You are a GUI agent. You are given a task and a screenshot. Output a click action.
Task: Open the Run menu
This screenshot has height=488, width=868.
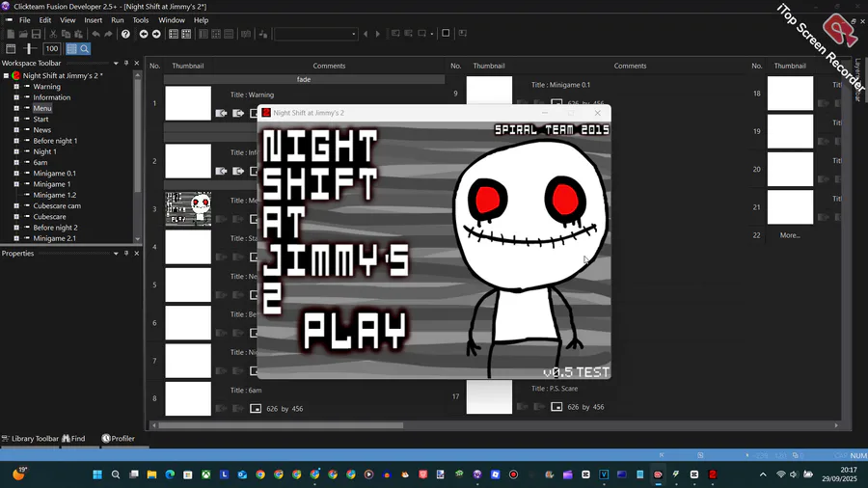(x=118, y=20)
